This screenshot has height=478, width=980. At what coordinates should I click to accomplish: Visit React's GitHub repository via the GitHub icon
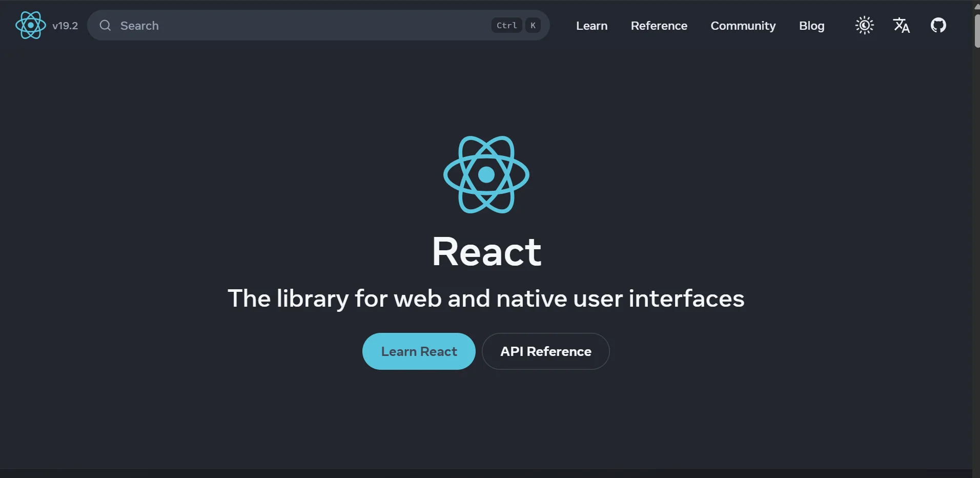[x=940, y=25]
